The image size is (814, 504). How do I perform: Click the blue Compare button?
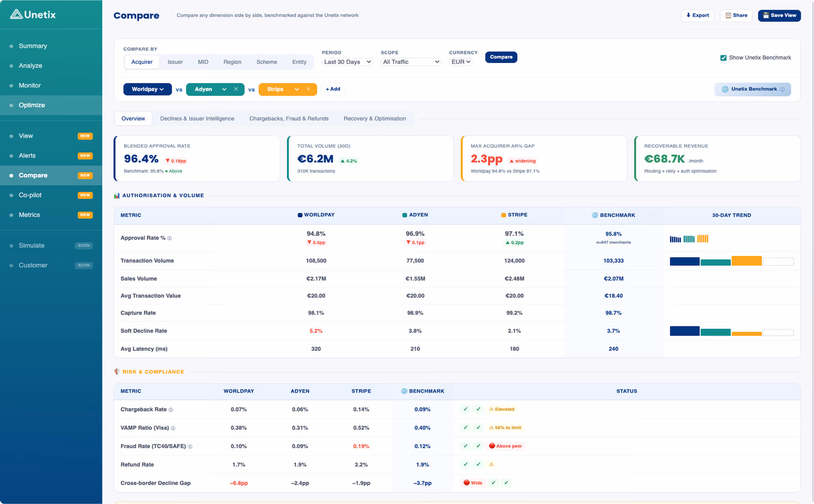click(x=501, y=57)
